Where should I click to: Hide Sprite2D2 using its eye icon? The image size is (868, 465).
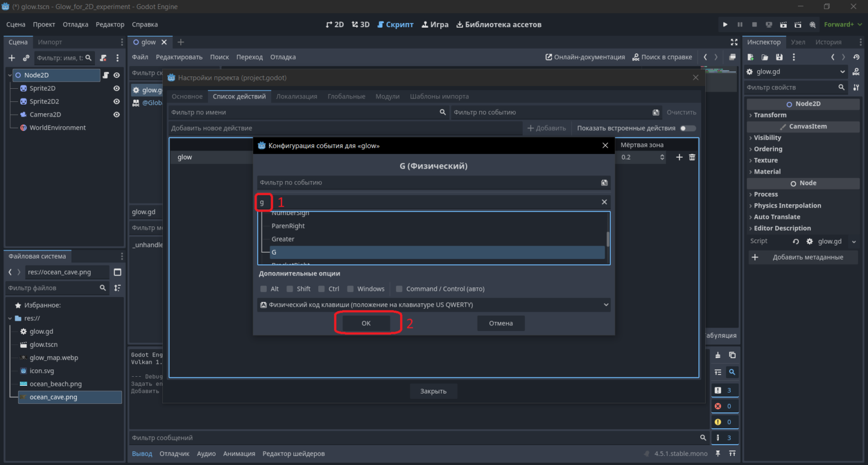click(116, 101)
